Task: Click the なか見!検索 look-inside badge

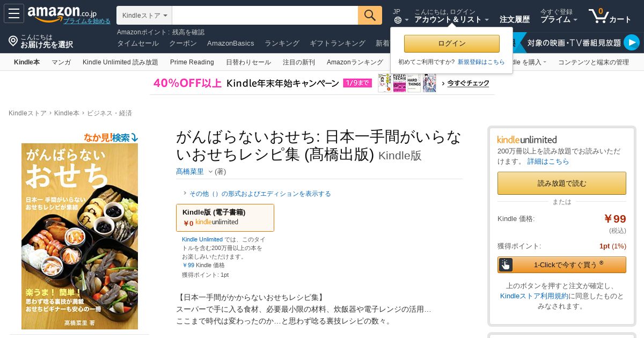Action: pos(111,137)
